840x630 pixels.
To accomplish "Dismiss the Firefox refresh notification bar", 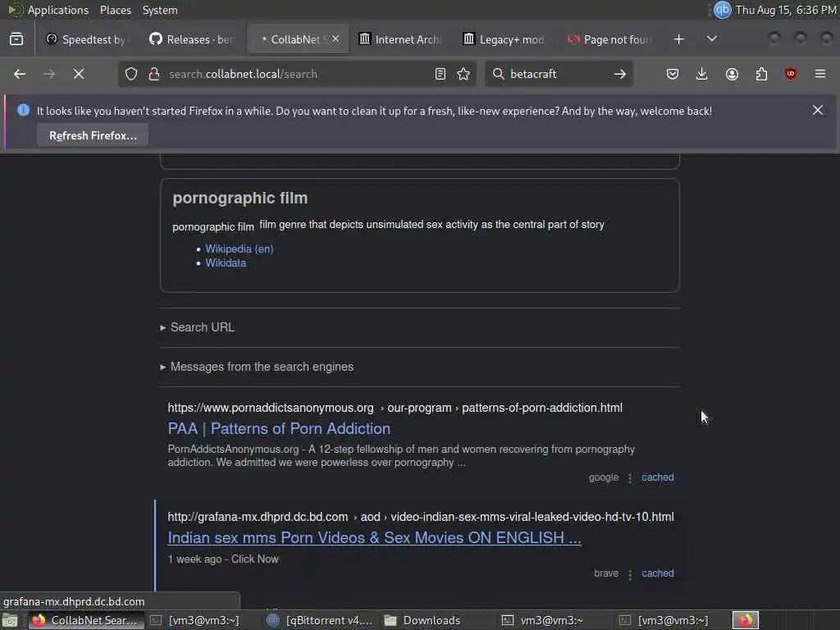I will [818, 111].
